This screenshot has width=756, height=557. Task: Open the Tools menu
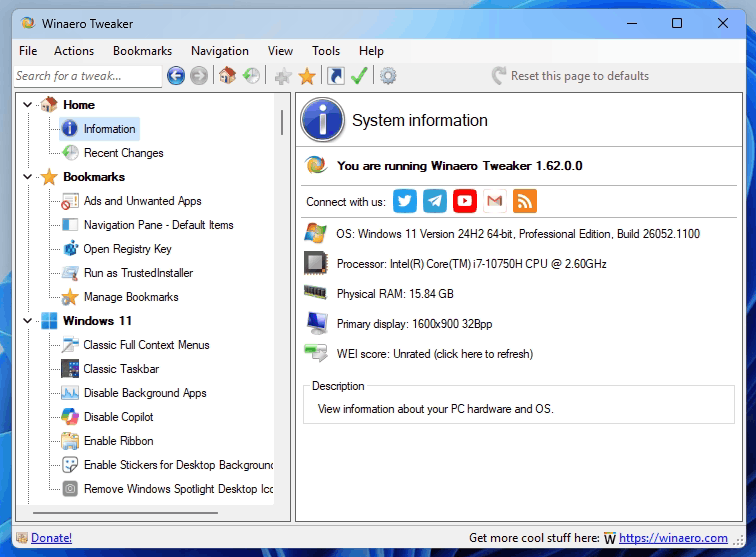(x=325, y=51)
